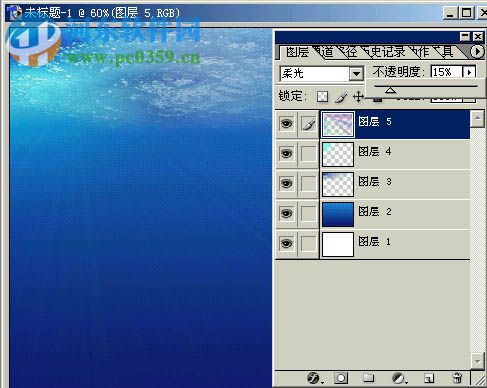The image size is (487, 388).
Task: Switch to the 通道 channels tab
Action: click(324, 52)
